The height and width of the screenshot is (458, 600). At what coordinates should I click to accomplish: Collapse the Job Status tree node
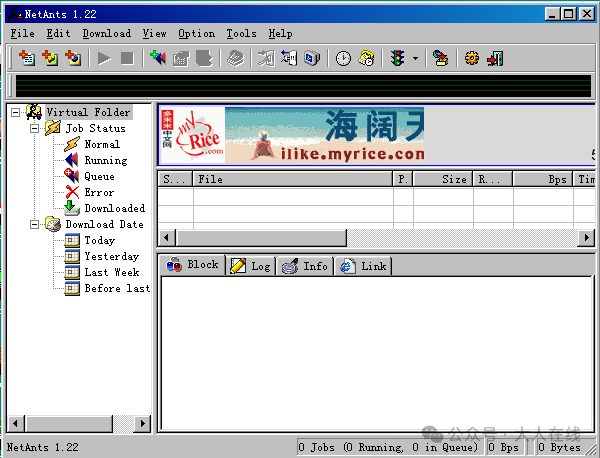[34, 128]
